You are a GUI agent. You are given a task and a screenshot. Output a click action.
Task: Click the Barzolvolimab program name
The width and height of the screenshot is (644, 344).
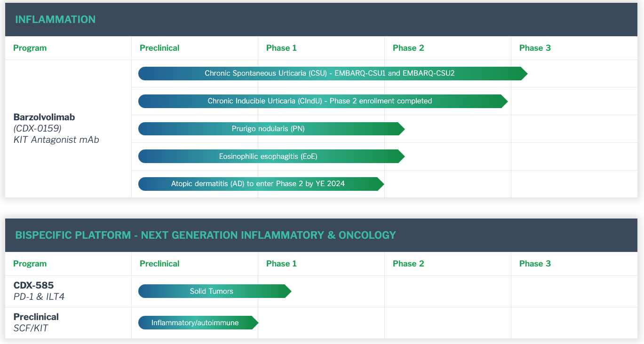(x=44, y=117)
